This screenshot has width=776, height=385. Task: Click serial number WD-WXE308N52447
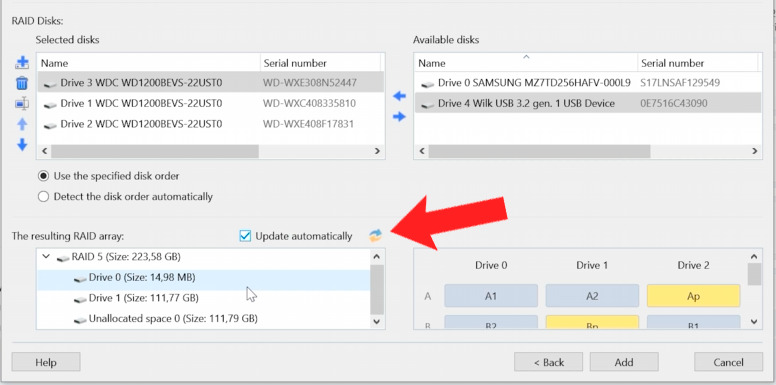tap(310, 83)
